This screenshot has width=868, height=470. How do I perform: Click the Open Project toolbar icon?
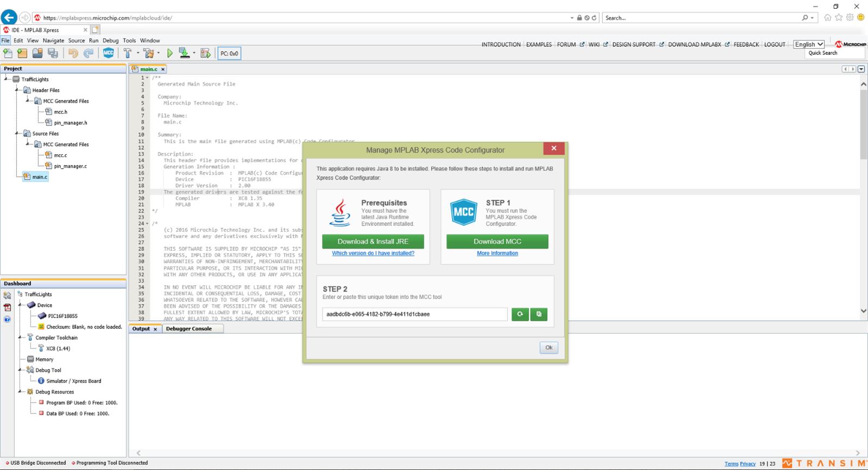(x=37, y=53)
